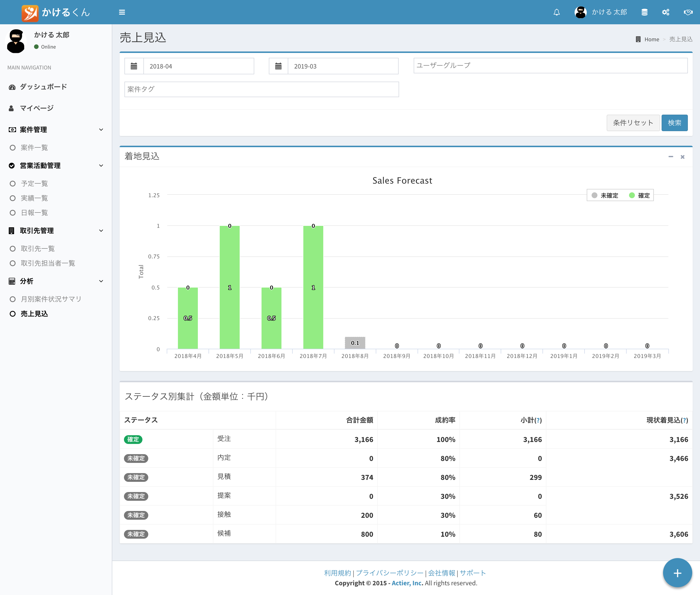700x595 pixels.
Task: Select 売上見込 in the sidebar
Action: click(x=35, y=314)
